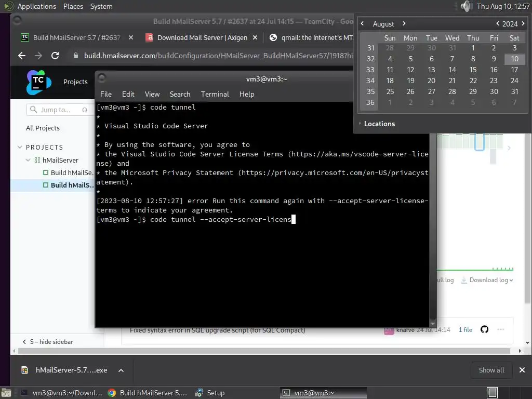Click show desktop icon in bottom panel
This screenshot has width=532, height=399.
(6, 393)
